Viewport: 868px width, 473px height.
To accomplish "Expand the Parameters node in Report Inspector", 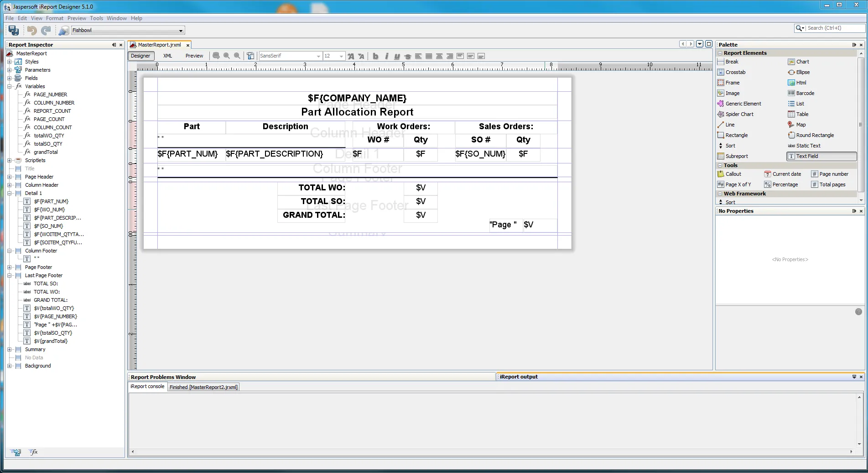I will tap(9, 70).
